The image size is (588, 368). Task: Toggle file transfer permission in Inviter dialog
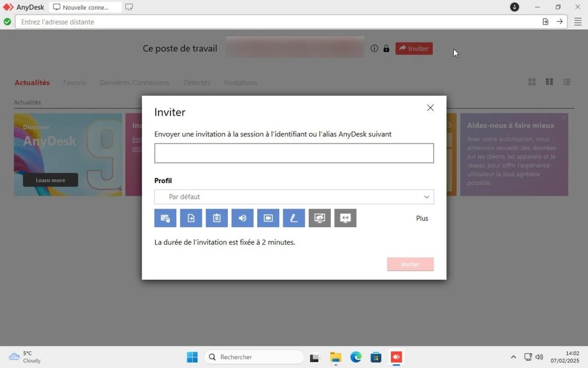pos(191,218)
